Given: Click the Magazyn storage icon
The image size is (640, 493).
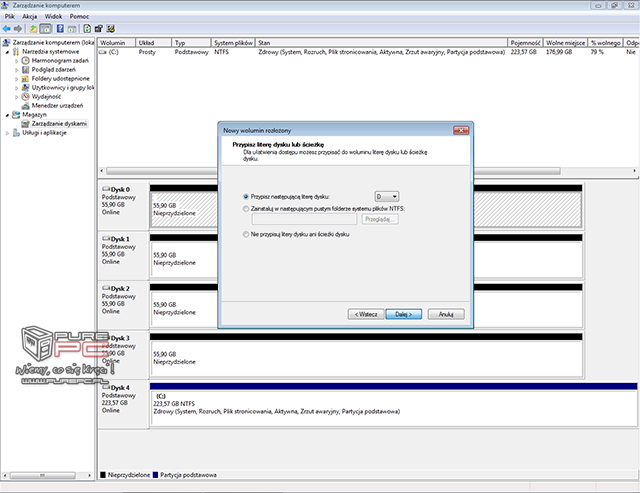Looking at the screenshot, I should click(x=16, y=114).
